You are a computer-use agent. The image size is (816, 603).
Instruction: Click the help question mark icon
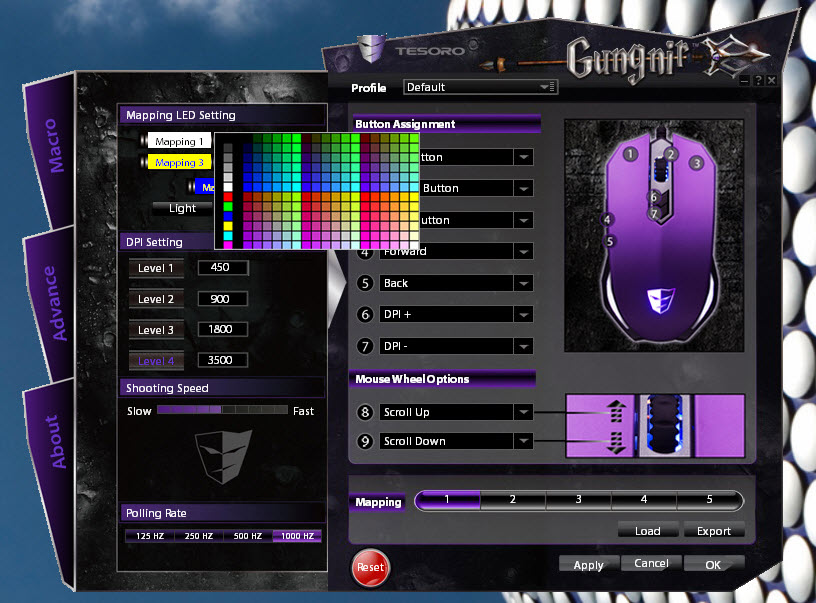pos(759,80)
